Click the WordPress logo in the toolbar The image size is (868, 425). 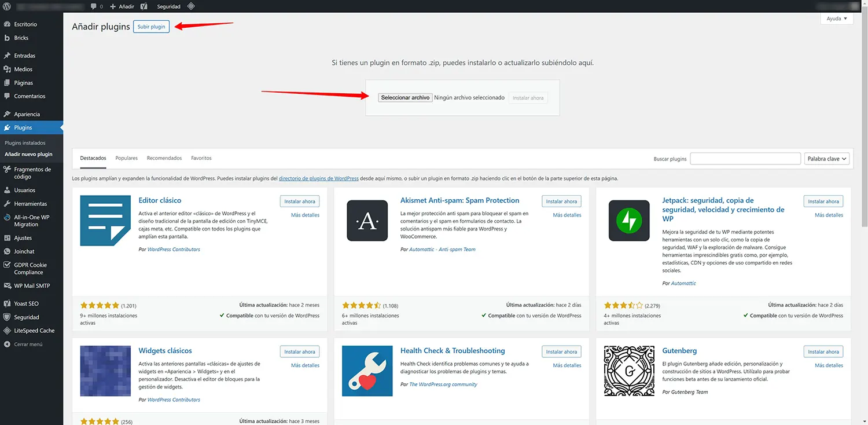point(6,6)
